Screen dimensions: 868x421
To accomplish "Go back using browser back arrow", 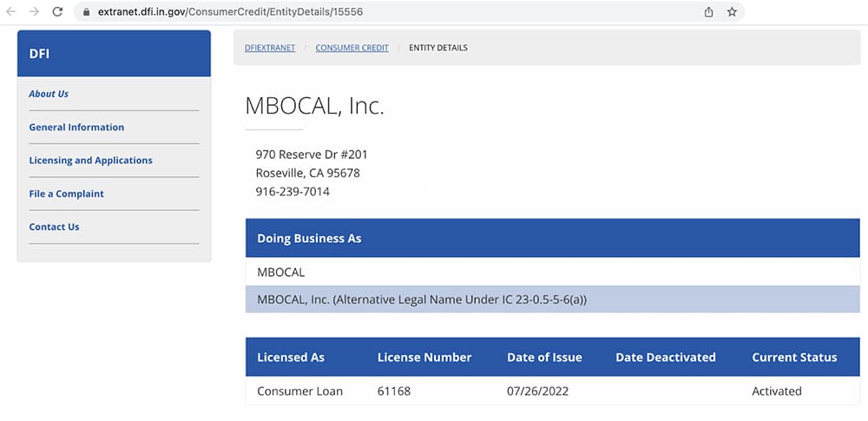I will coord(10,11).
